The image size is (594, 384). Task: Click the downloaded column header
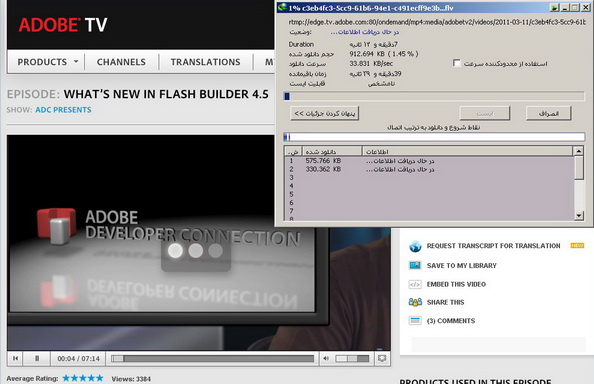[332, 151]
